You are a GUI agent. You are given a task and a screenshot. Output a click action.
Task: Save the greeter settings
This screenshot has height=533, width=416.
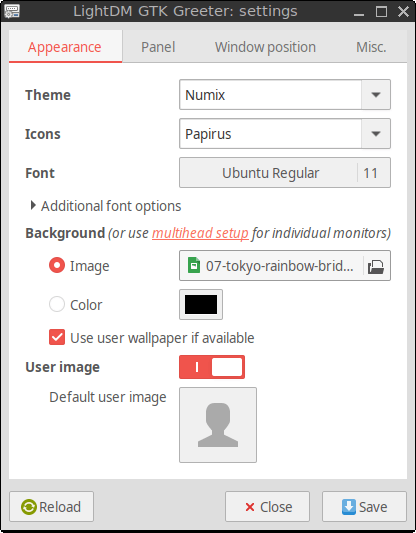[364, 506]
